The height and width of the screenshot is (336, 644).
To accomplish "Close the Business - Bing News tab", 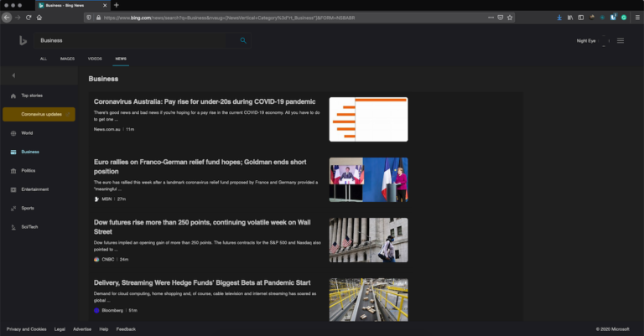I will coord(105,5).
